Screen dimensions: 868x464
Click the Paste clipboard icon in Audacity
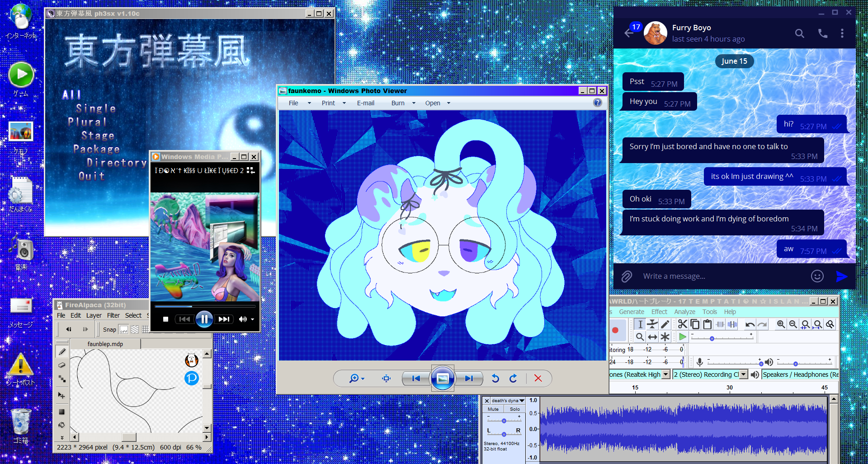pyautogui.click(x=707, y=324)
